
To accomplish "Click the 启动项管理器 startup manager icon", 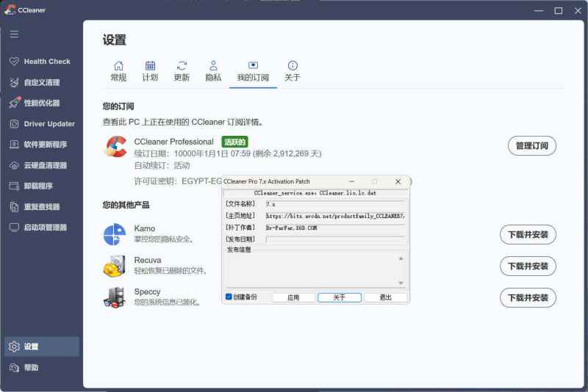I will click(14, 228).
